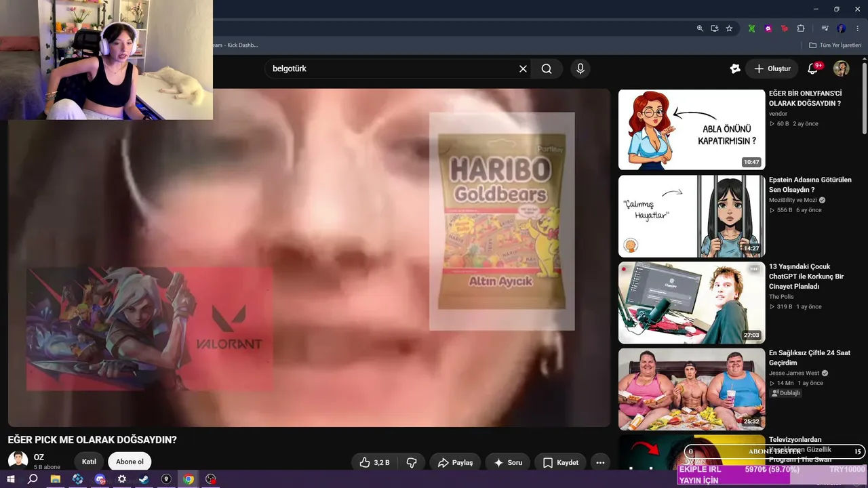The height and width of the screenshot is (488, 868).
Task: Save the video with Kaydet
Action: (x=560, y=462)
